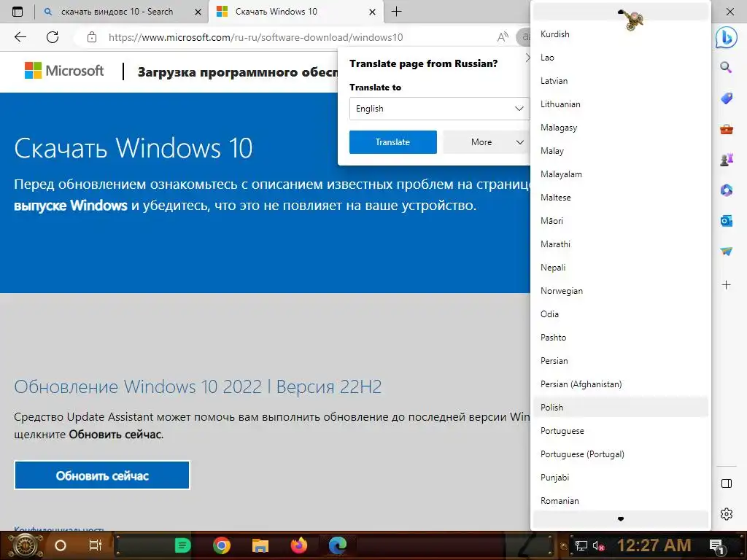
Task: Select Persian (Afghanistan) option
Action: pos(620,384)
